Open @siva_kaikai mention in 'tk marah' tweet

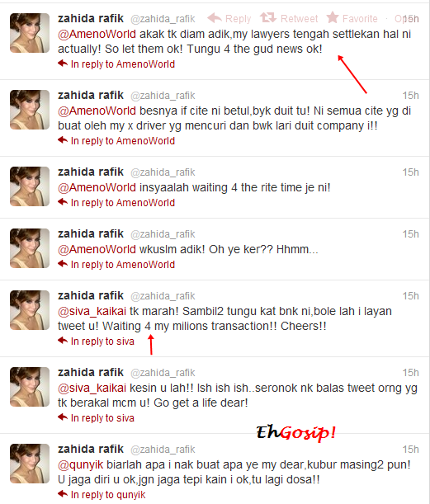pos(92,311)
